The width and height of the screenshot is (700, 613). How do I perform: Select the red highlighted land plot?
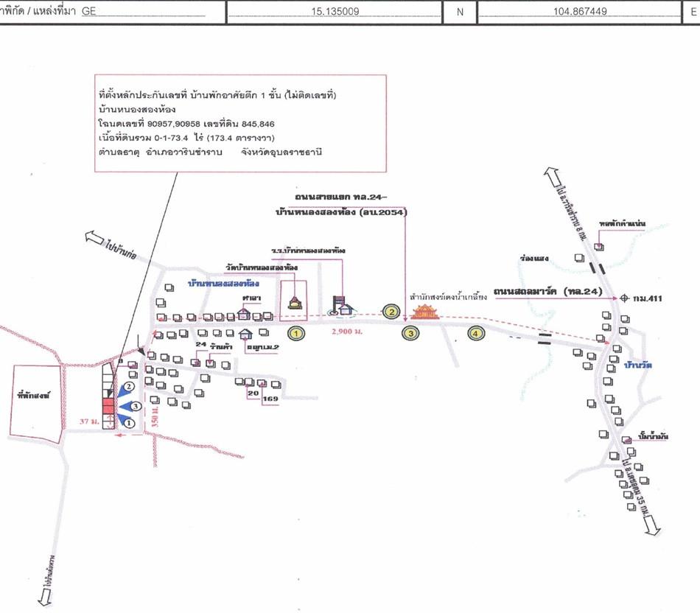[108, 406]
